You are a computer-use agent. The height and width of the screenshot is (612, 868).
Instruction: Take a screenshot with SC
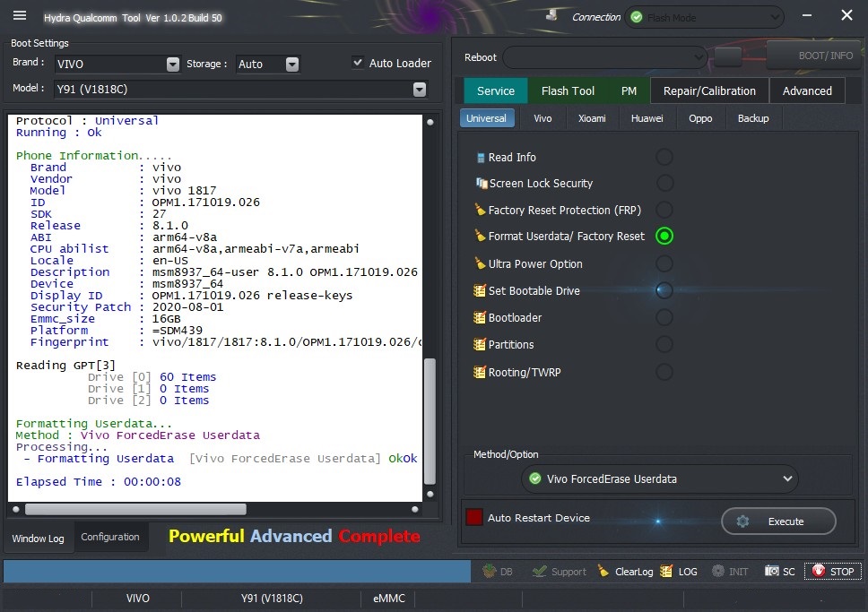point(779,572)
